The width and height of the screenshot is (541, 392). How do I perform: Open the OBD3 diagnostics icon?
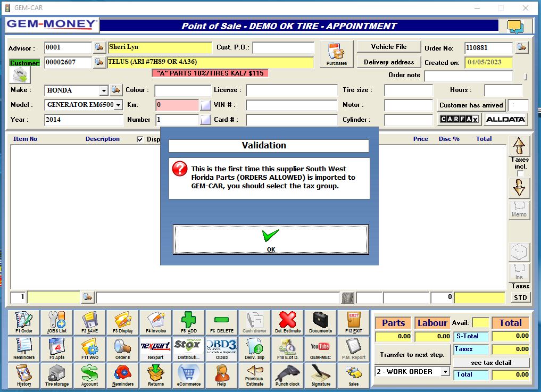(x=221, y=349)
